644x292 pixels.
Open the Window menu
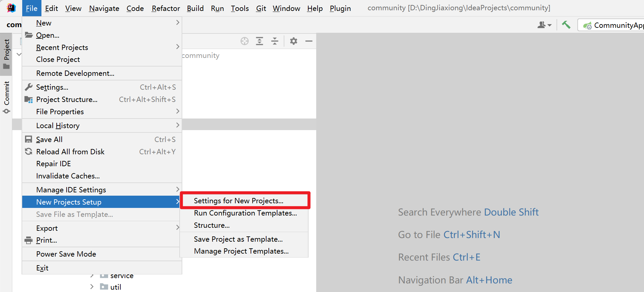point(286,8)
